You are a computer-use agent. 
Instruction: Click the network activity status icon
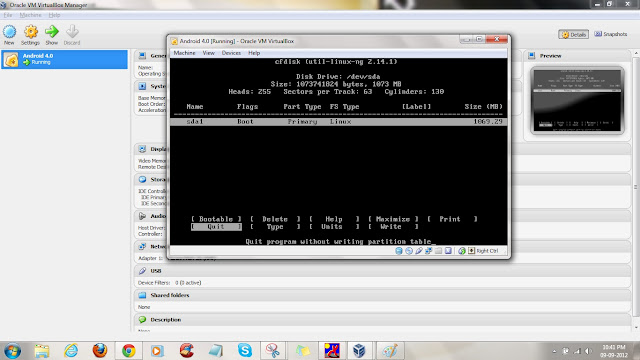coord(429,251)
